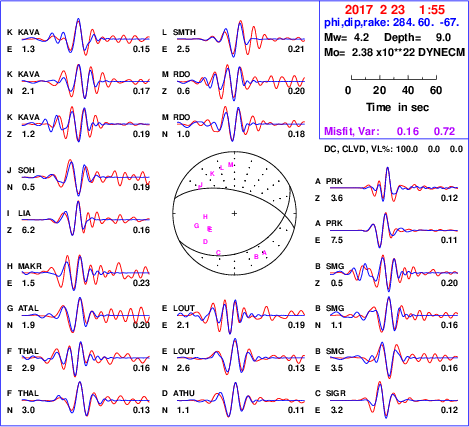Image resolution: width=469 pixels, height=427 pixels.
Task: Select the SMG Z waveform
Action: pyautogui.click(x=394, y=273)
